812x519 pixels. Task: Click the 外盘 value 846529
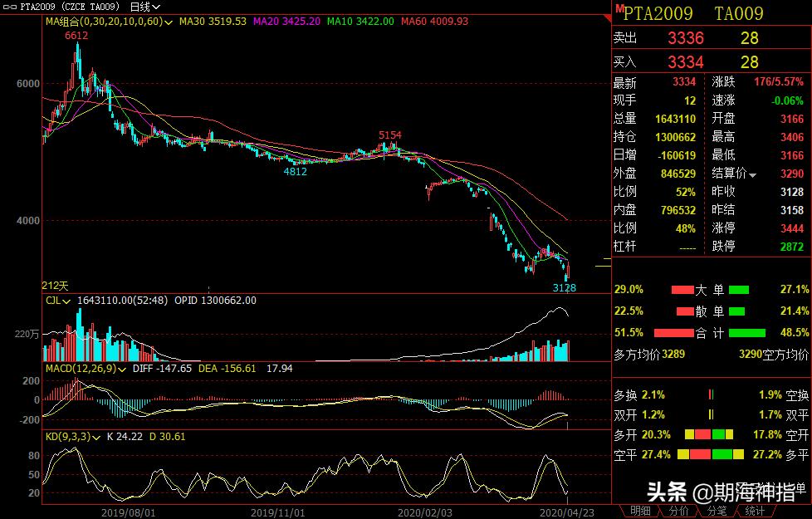(678, 174)
